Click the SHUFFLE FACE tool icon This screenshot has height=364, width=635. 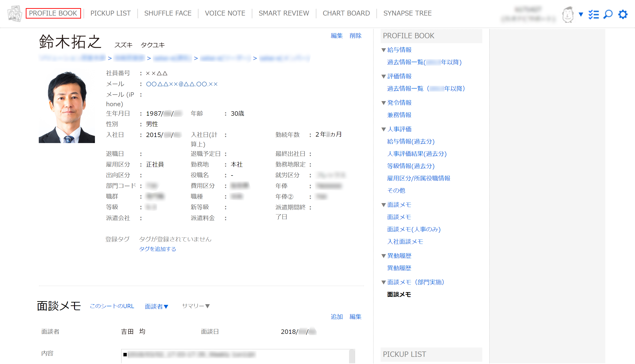click(168, 13)
